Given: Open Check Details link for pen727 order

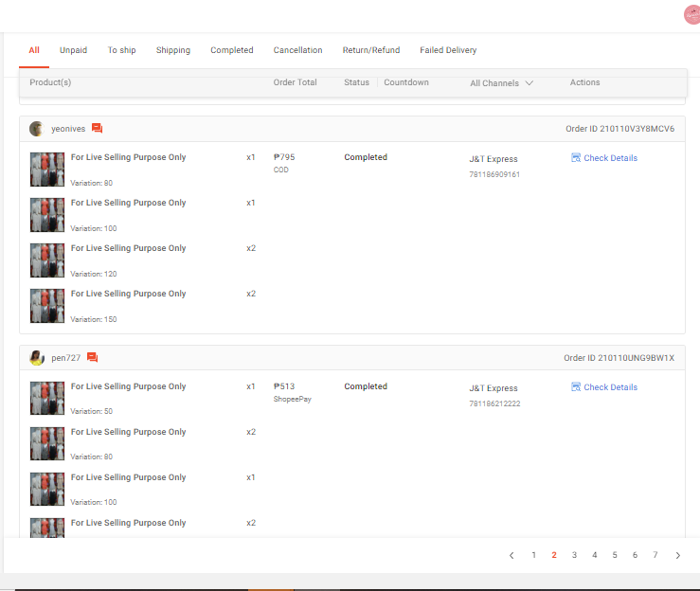Looking at the screenshot, I should pyautogui.click(x=610, y=387).
